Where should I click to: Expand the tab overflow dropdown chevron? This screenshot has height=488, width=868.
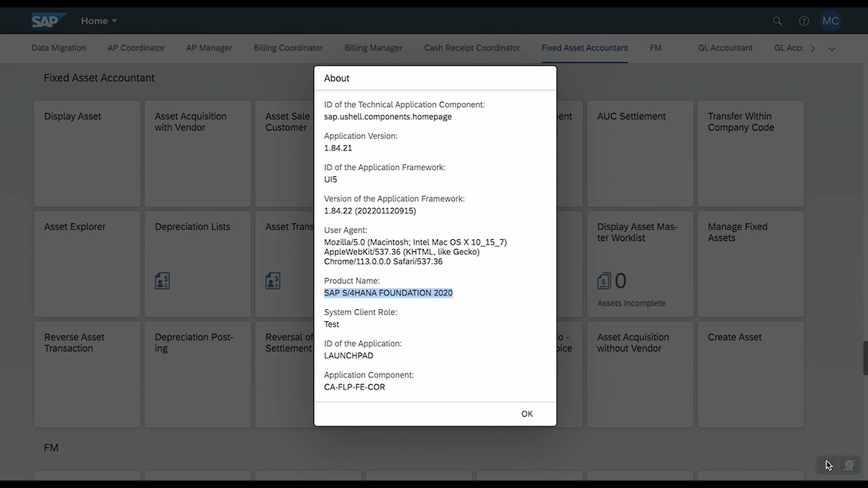[832, 49]
